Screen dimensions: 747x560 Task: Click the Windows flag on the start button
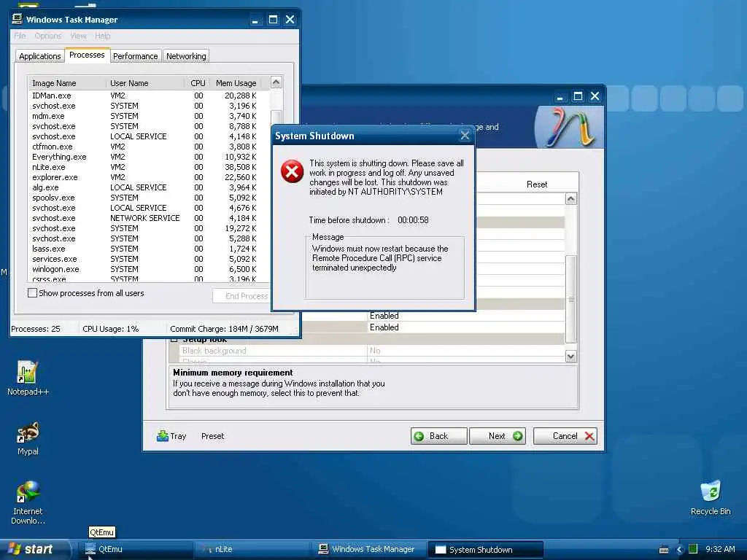pos(15,548)
